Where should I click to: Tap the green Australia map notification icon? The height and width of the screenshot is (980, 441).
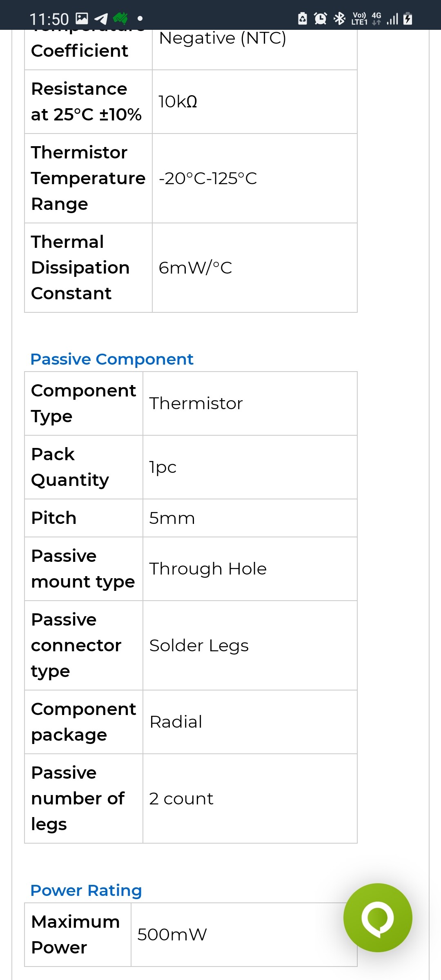pyautogui.click(x=120, y=18)
